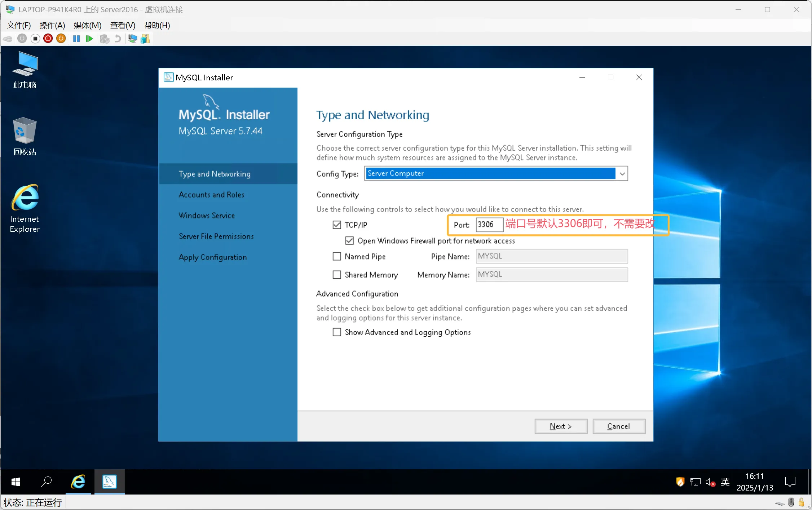Turn off the VM with black square icon
812x510 pixels.
pos(35,39)
